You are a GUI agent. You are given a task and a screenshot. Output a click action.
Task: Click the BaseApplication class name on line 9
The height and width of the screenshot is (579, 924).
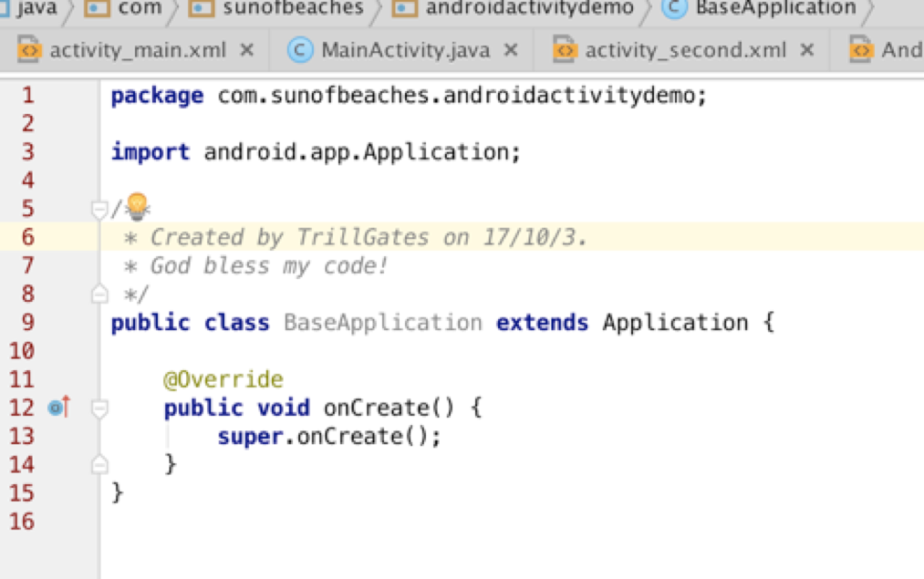point(383,323)
